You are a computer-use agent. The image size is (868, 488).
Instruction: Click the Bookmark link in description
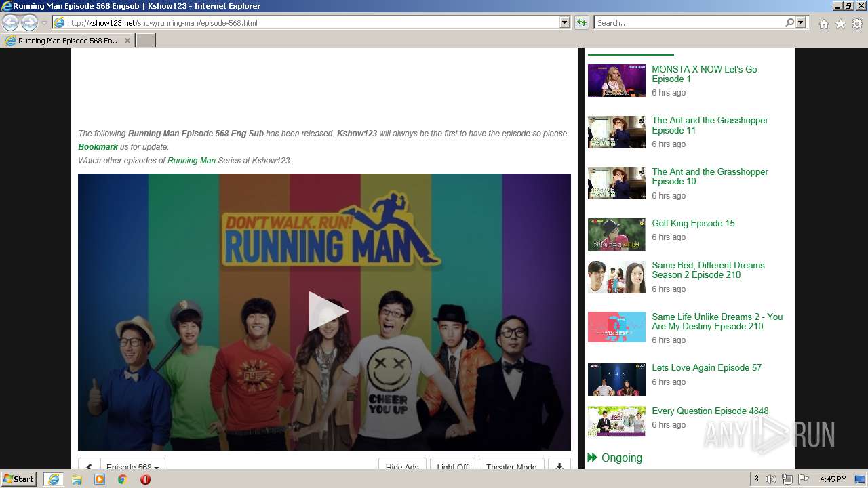click(98, 147)
